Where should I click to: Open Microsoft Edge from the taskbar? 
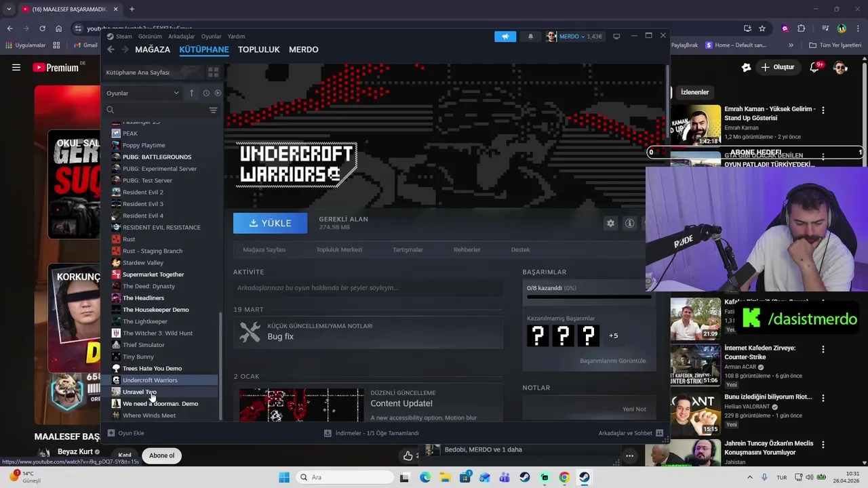click(425, 477)
